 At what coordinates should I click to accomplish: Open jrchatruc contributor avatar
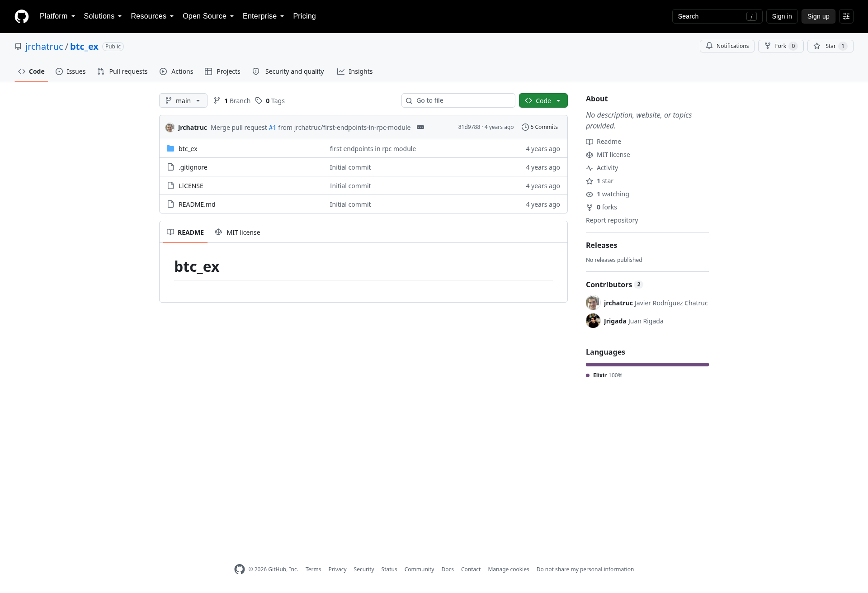[593, 303]
